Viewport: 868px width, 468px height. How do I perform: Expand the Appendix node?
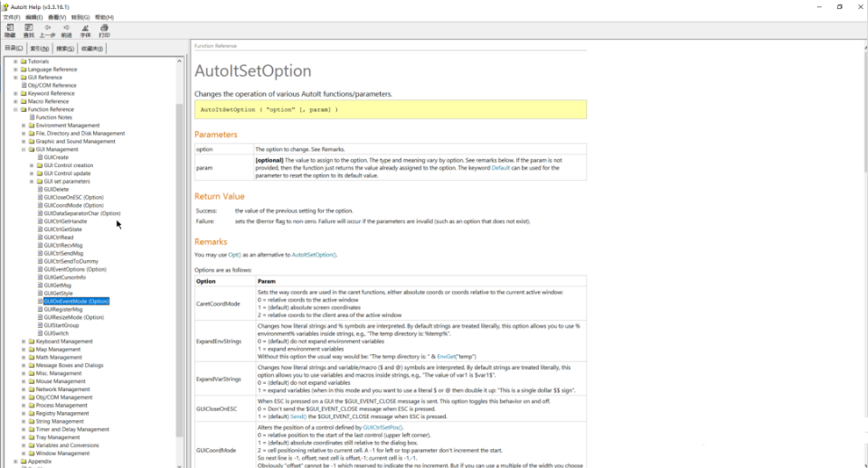tap(15, 462)
